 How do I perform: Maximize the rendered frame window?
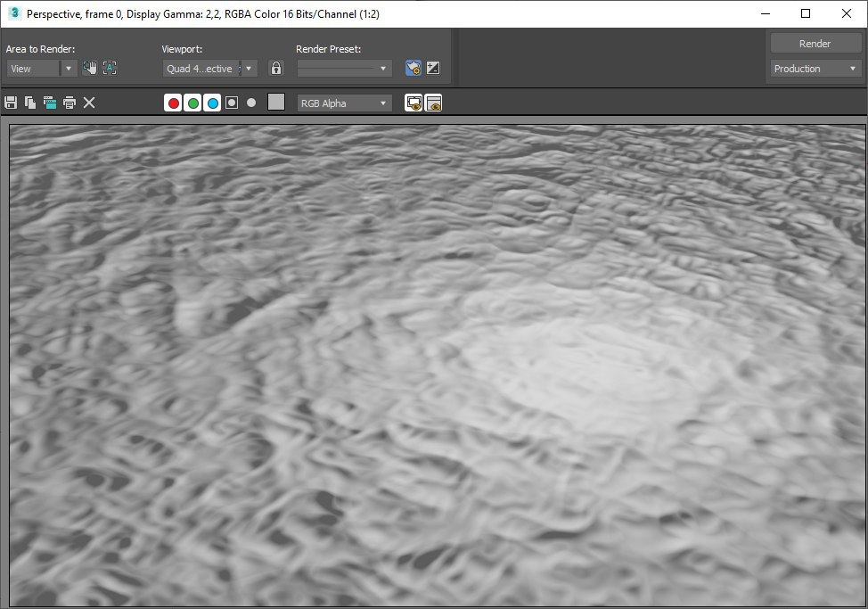pos(806,13)
